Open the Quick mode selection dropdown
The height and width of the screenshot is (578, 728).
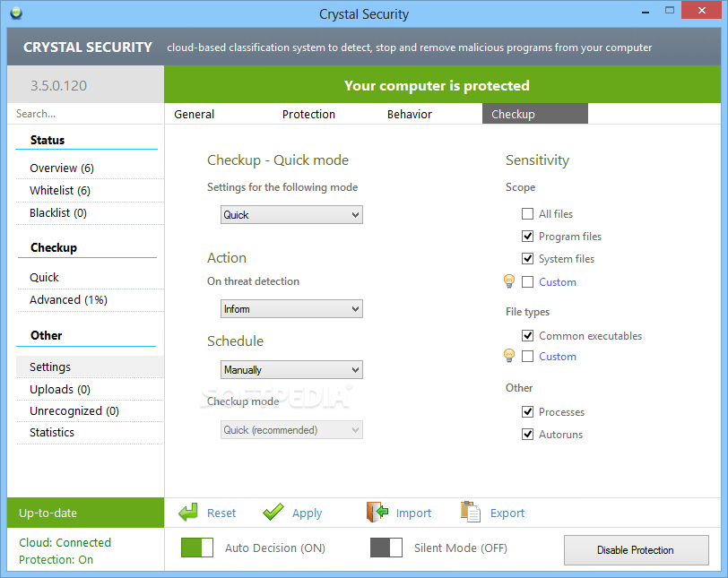pos(291,215)
